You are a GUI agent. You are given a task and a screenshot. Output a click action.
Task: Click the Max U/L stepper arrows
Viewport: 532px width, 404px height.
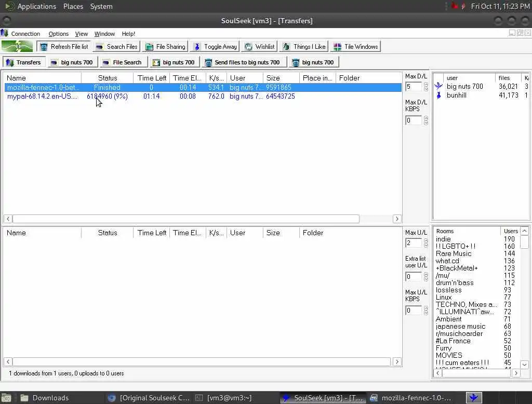[426, 243]
